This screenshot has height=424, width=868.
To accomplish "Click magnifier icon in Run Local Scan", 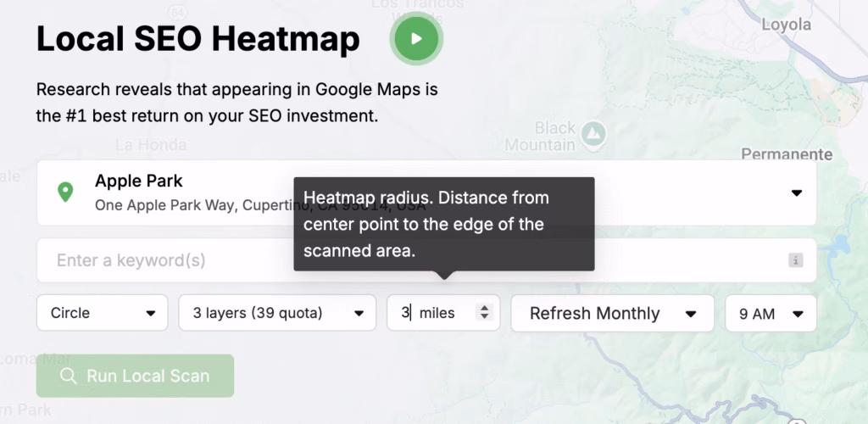I will coord(68,377).
